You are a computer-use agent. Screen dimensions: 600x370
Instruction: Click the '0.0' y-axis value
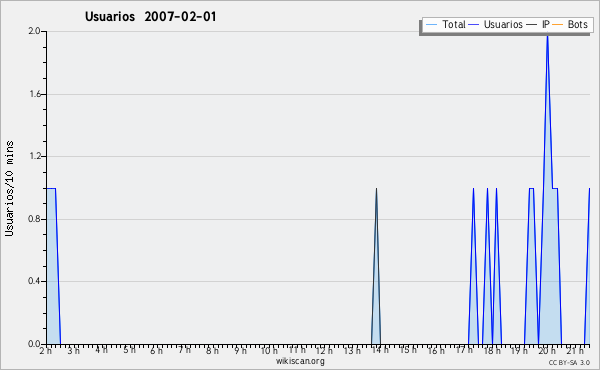[x=34, y=344]
